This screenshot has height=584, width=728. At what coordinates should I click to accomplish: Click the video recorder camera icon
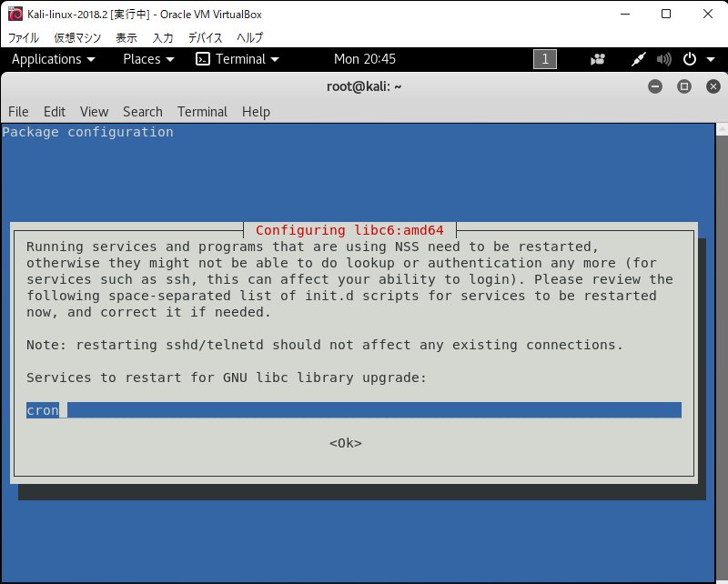(598, 59)
